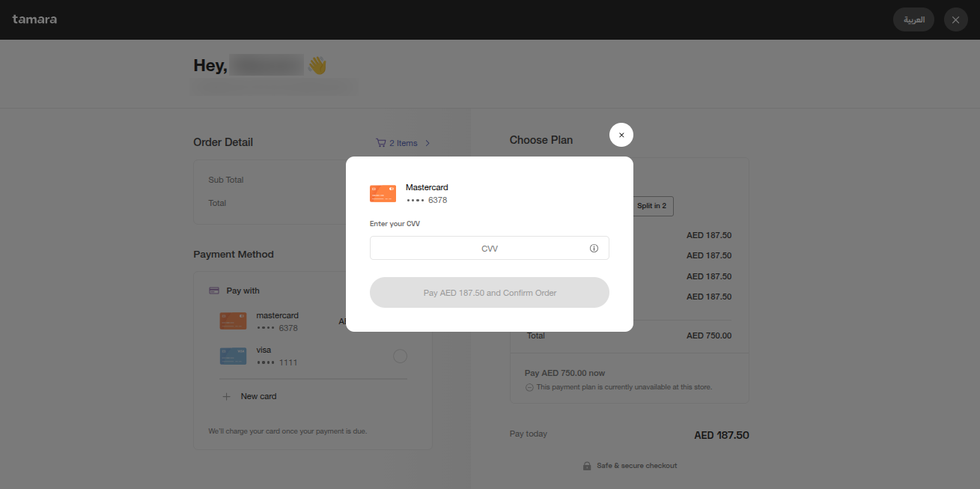Click the Mastercard card icon in dialog
This screenshot has width=980, height=489.
pos(383,193)
